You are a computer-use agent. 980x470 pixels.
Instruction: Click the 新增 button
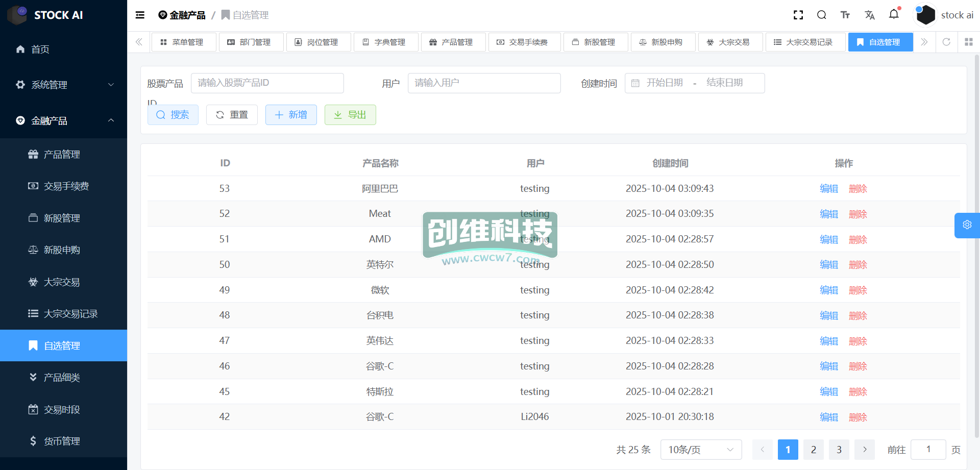pyautogui.click(x=291, y=115)
